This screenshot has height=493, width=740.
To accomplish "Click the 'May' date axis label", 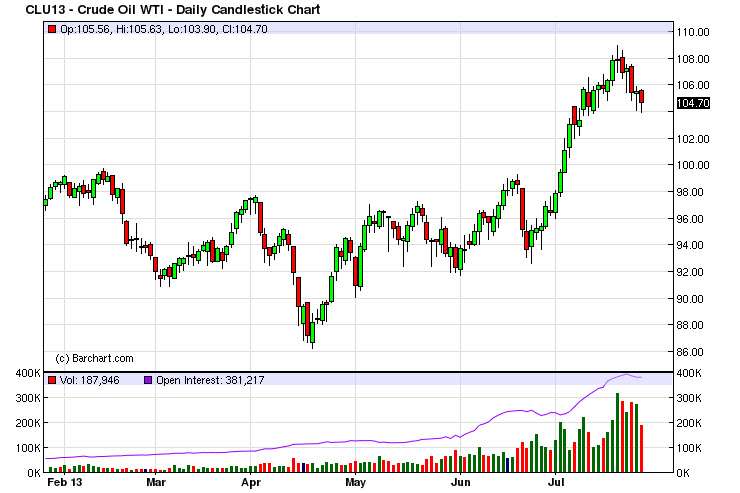I will (x=355, y=483).
